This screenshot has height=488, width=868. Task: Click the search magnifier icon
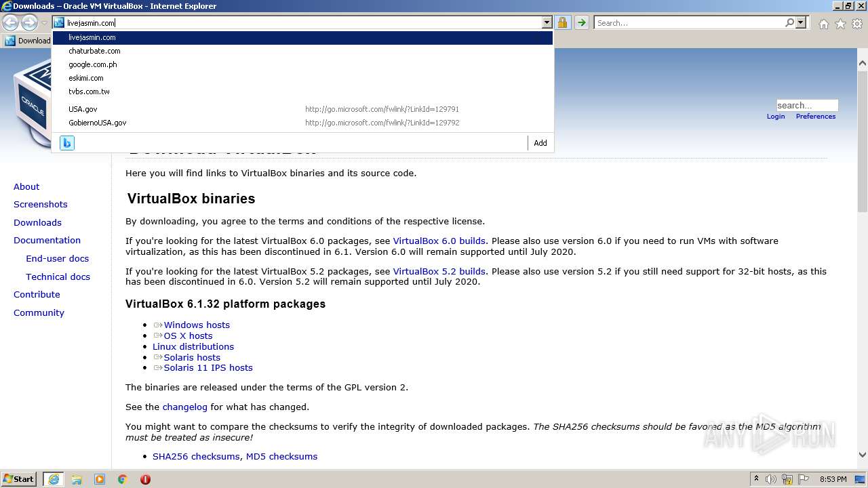789,23
